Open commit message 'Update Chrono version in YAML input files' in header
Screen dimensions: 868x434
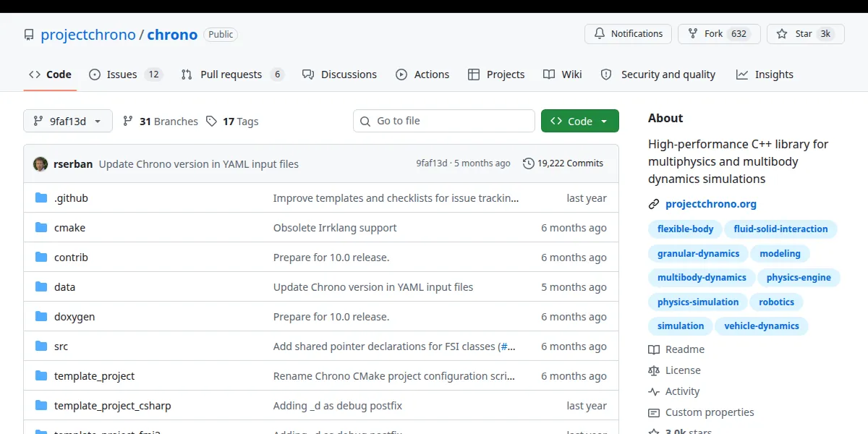pyautogui.click(x=199, y=164)
